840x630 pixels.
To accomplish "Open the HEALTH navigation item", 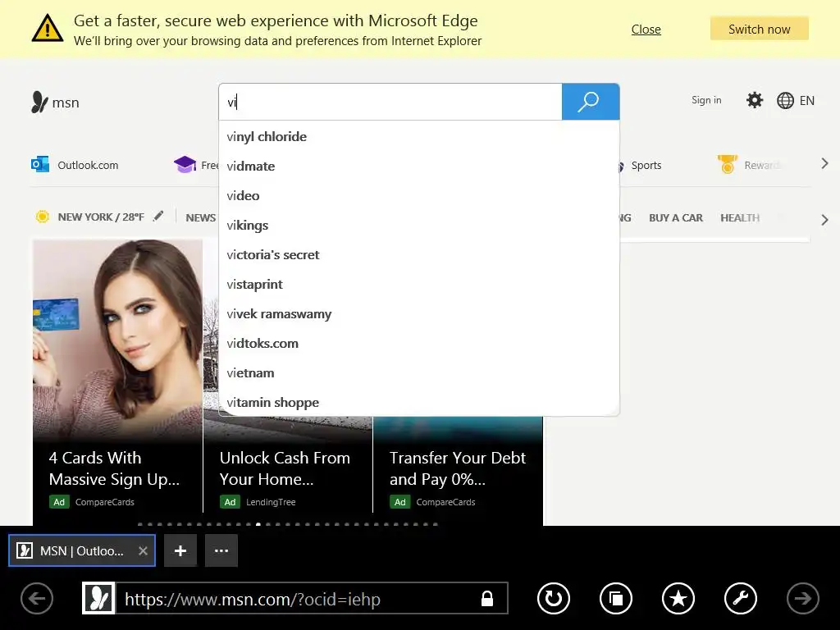I will pos(740,217).
